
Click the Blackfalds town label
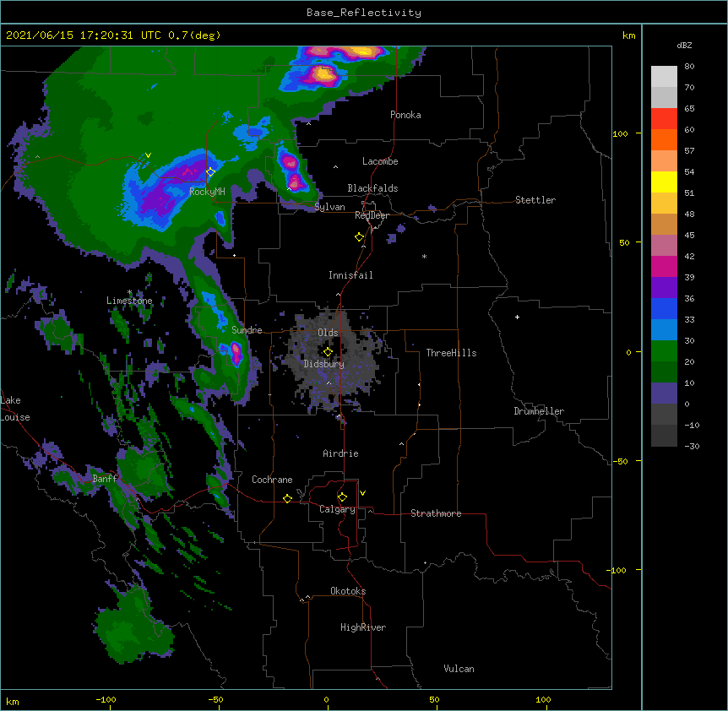pyautogui.click(x=372, y=188)
